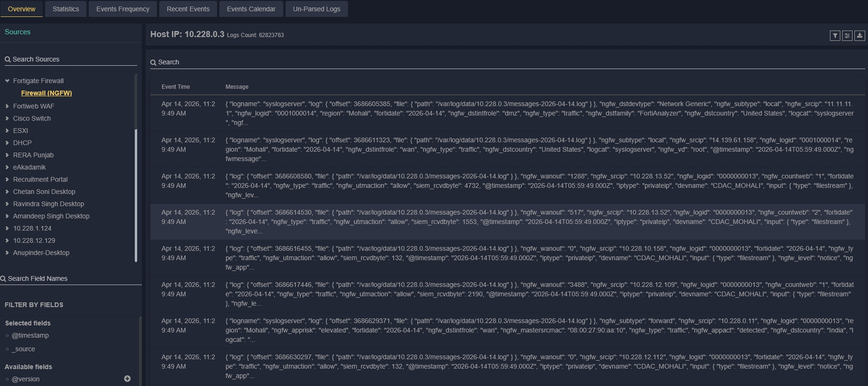This screenshot has height=386, width=868.
Task: Expand the Fortiweb WAF source
Action: [x=7, y=106]
